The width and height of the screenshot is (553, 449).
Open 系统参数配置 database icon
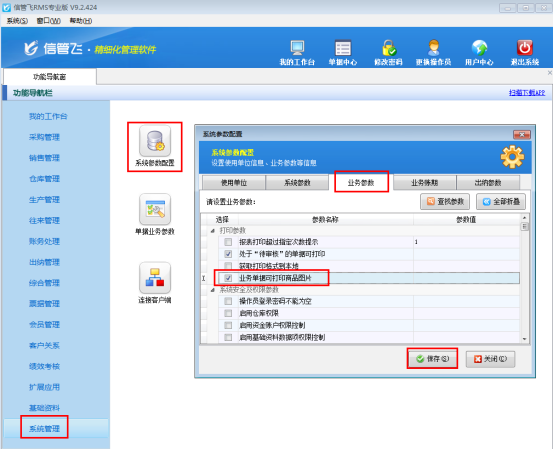[155, 141]
